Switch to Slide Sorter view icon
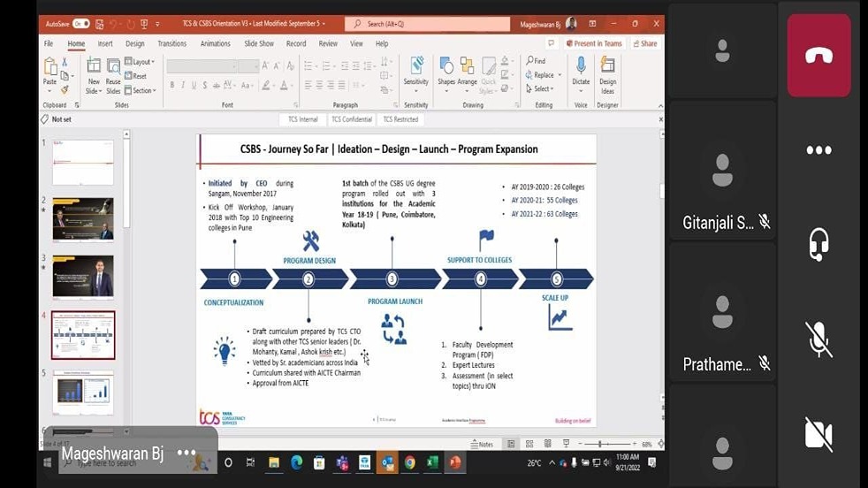Image resolution: width=868 pixels, height=488 pixels. tap(529, 444)
